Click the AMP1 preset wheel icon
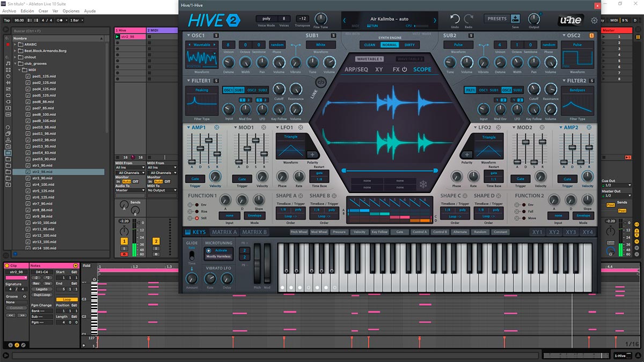This screenshot has width=644, height=362. click(x=216, y=127)
